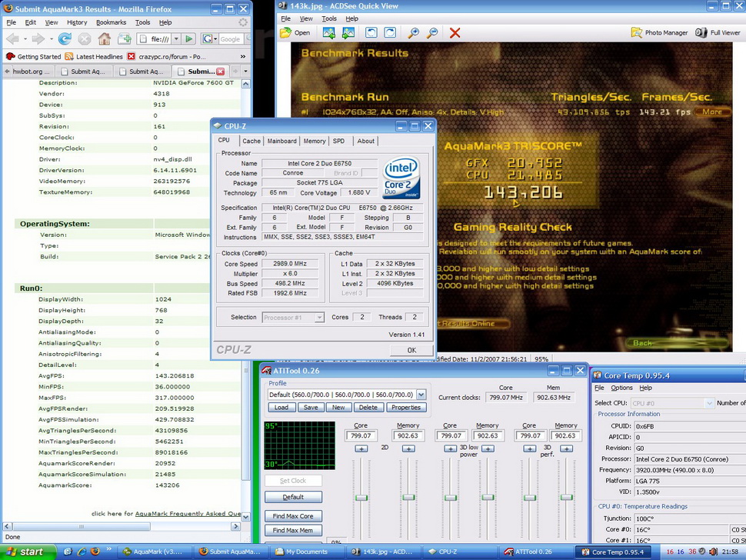Expand Firefox bookmarks toolbar overflow chevron
This screenshot has width=746, height=560.
(x=243, y=57)
